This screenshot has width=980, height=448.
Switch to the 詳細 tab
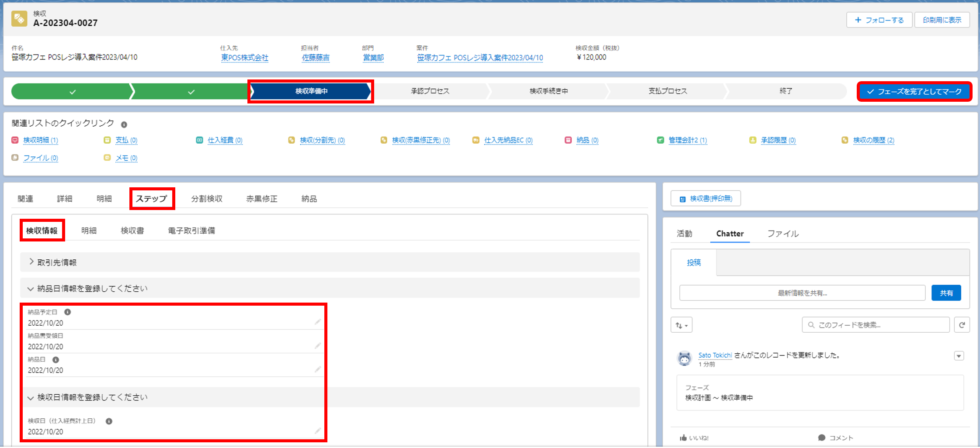[x=65, y=199]
